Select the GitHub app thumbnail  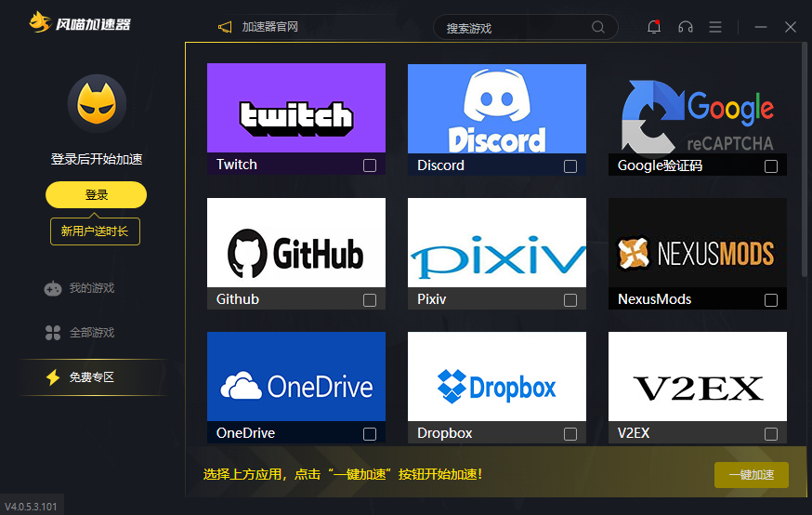tap(295, 243)
